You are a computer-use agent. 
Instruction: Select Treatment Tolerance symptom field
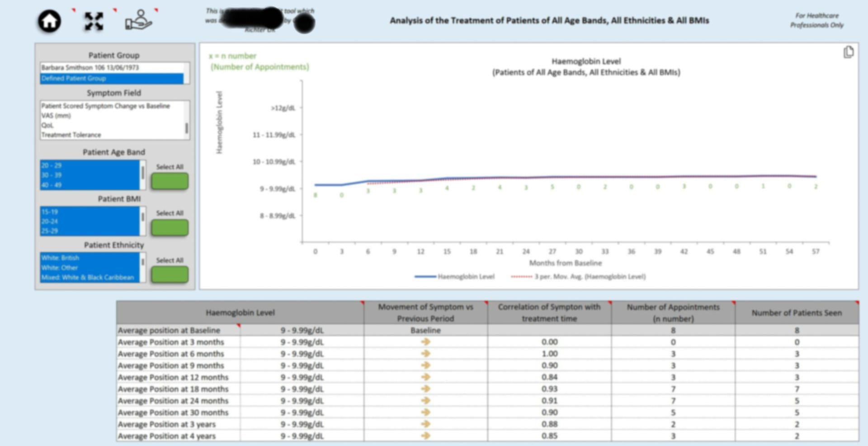112,135
